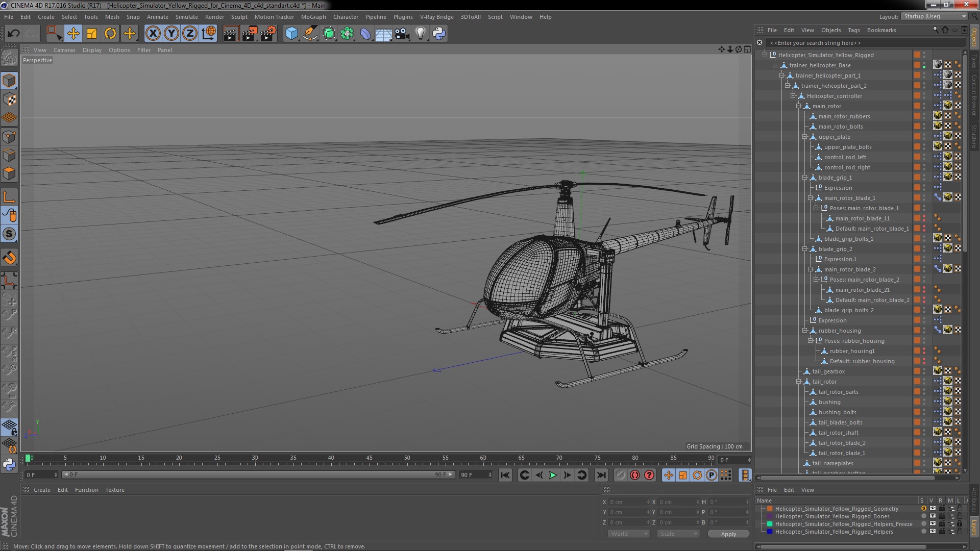Toggle lock on Helpers_Freeze layer

pyautogui.click(x=960, y=524)
